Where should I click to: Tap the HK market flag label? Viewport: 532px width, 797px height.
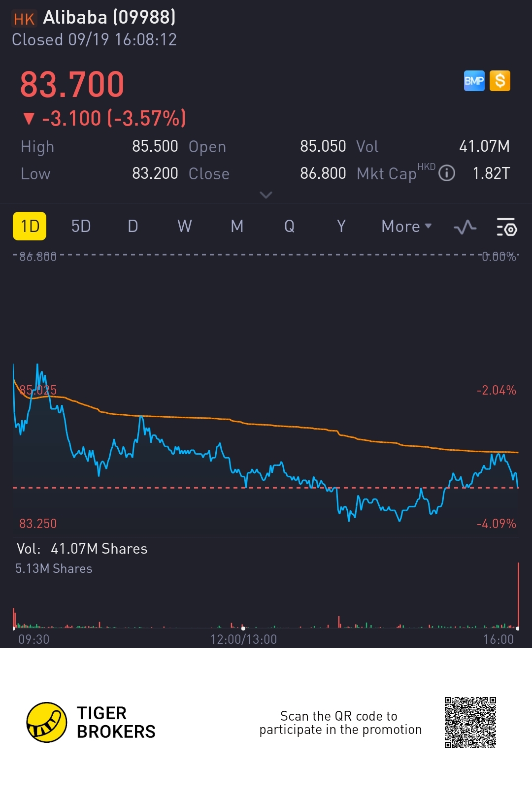(x=24, y=19)
